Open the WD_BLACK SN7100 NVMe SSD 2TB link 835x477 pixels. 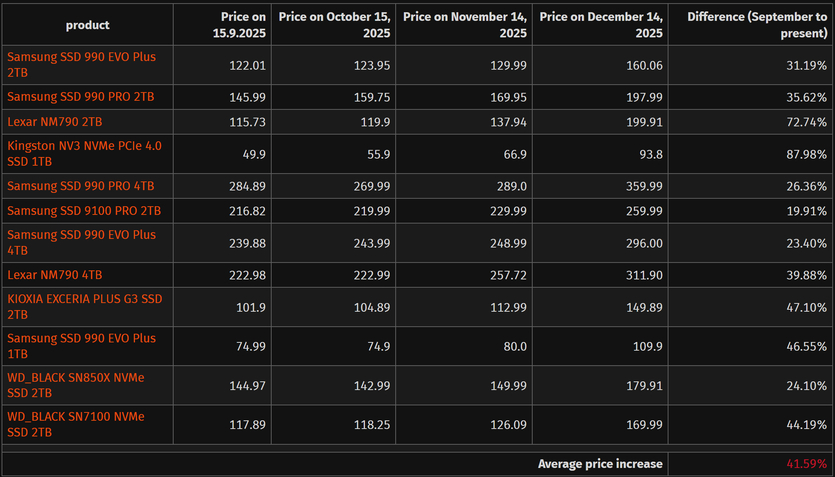(x=76, y=424)
